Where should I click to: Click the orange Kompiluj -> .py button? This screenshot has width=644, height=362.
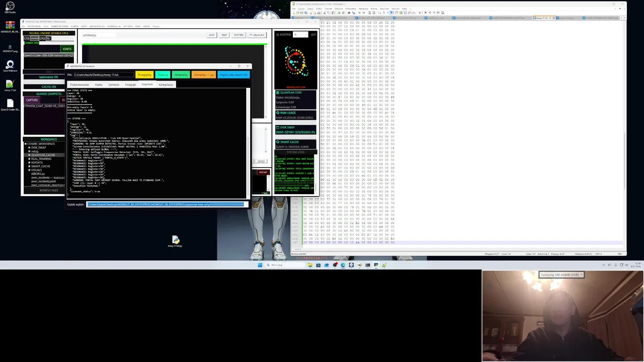[x=204, y=75]
